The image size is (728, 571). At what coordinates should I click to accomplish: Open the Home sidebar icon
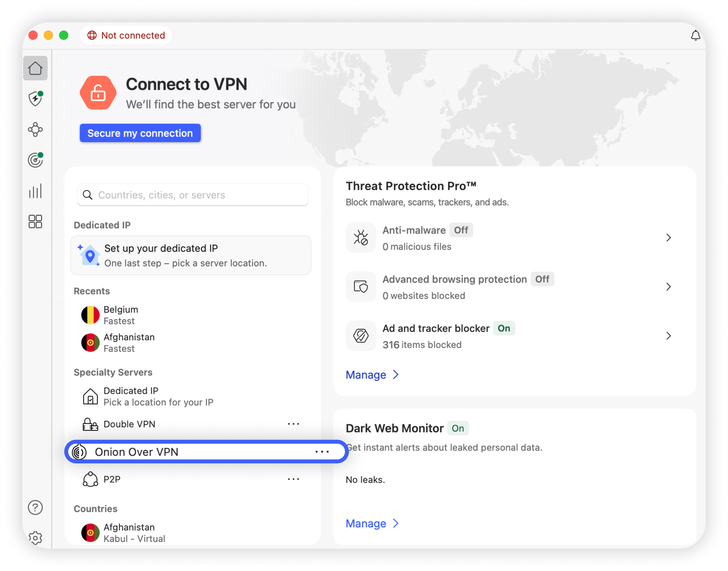pos(35,69)
